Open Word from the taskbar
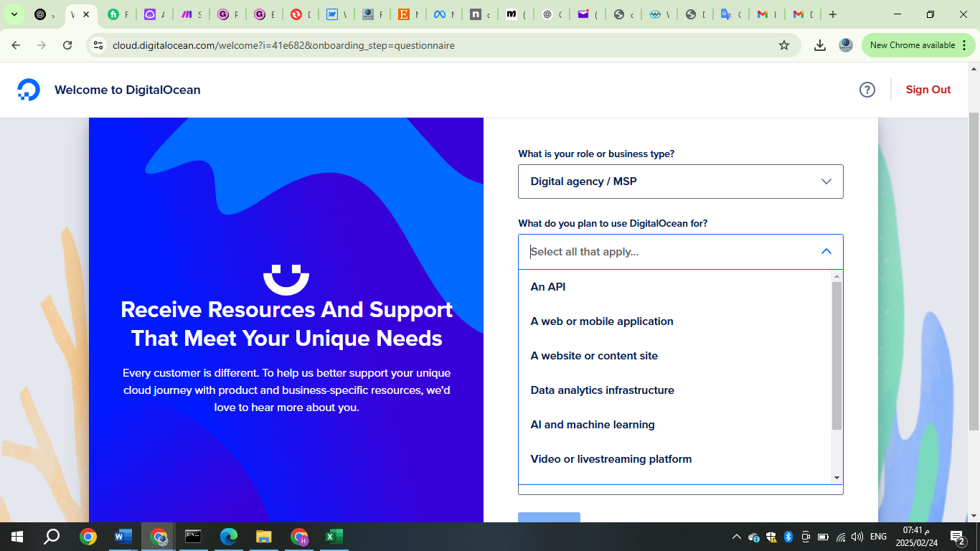This screenshot has width=980, height=551. click(123, 537)
